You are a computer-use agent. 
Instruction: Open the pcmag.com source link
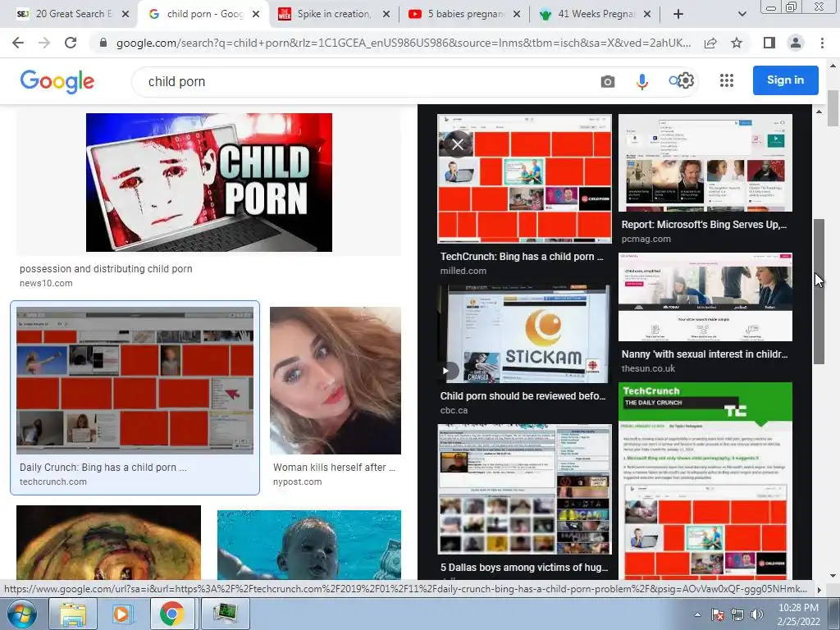[x=646, y=239]
